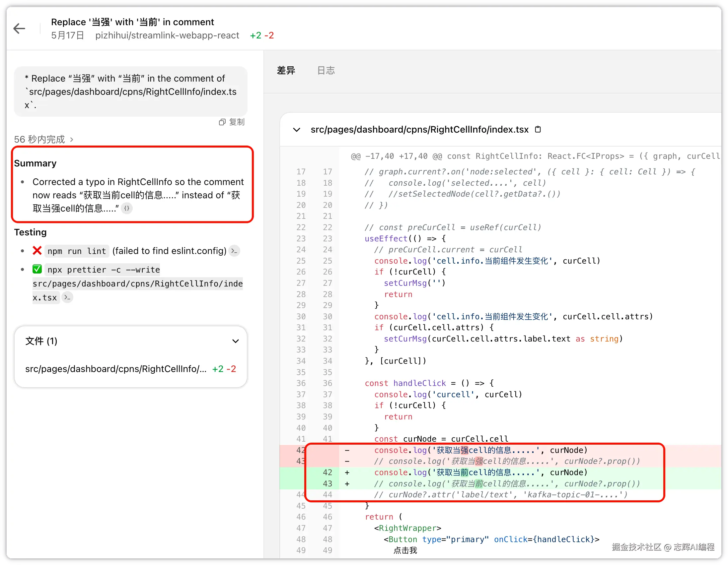
Task: Click the diff file path header index.tsx
Action: pos(419,130)
